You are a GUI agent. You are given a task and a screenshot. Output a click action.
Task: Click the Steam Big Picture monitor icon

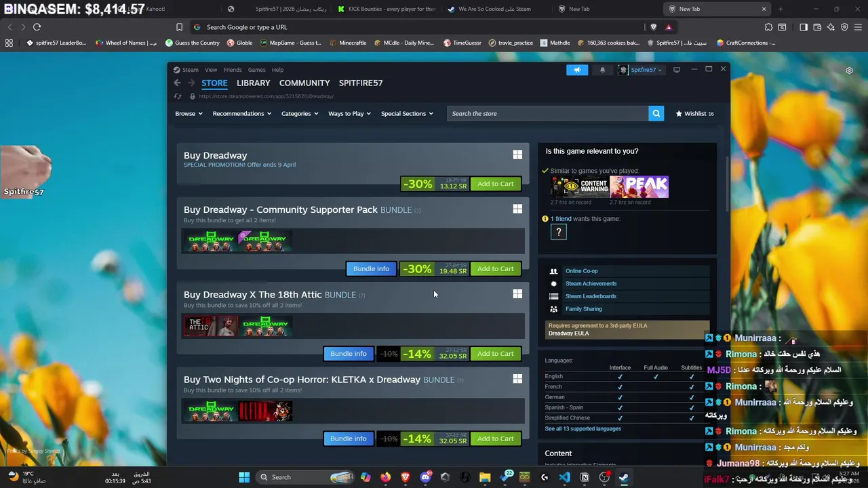[x=676, y=70]
